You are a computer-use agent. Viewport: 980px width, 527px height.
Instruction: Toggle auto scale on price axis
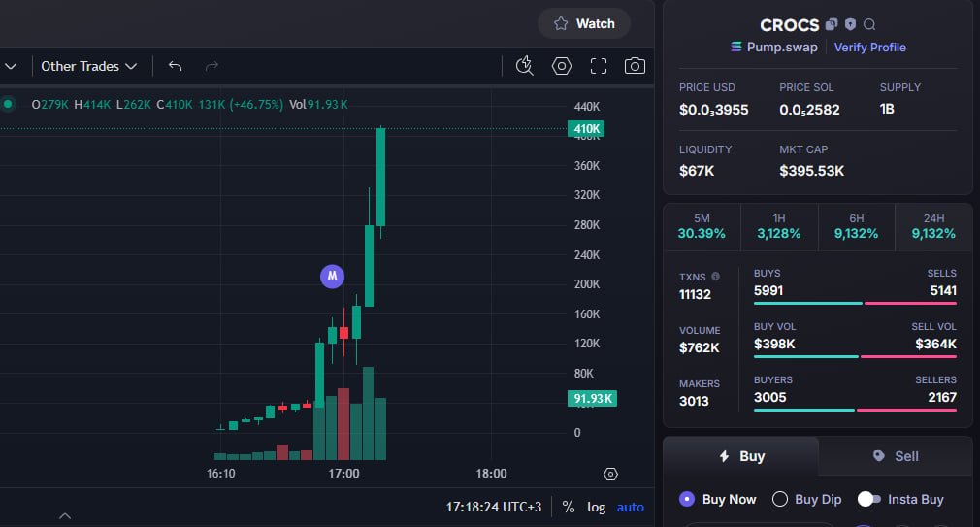click(x=630, y=507)
